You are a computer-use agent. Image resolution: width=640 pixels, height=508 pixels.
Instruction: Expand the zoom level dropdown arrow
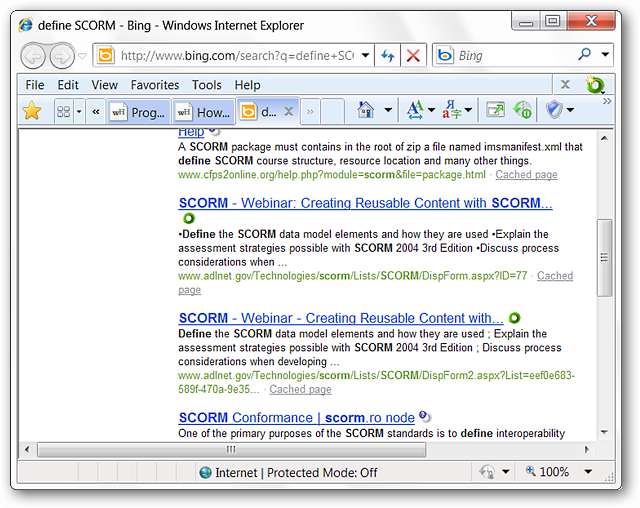(x=588, y=472)
